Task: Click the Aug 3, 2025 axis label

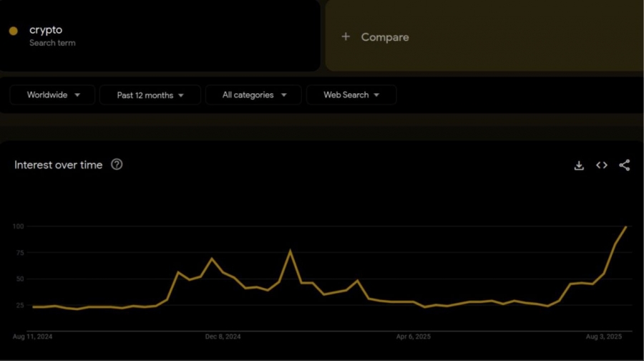Action: [605, 335]
